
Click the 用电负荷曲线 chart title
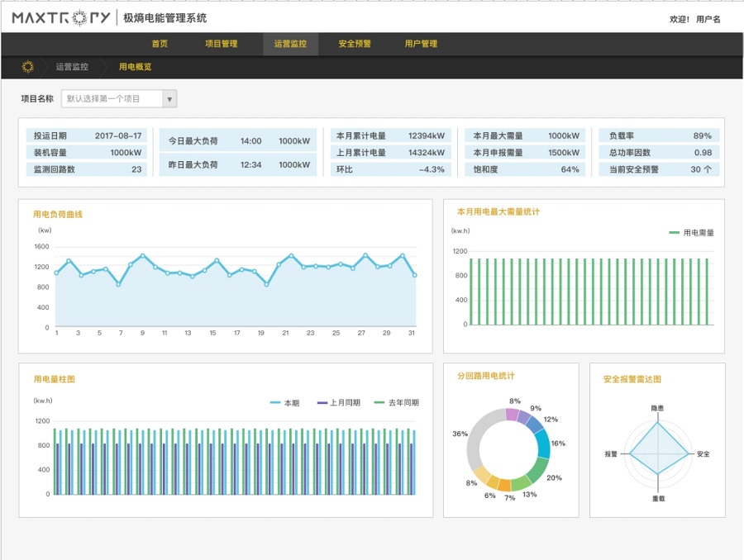click(x=58, y=214)
